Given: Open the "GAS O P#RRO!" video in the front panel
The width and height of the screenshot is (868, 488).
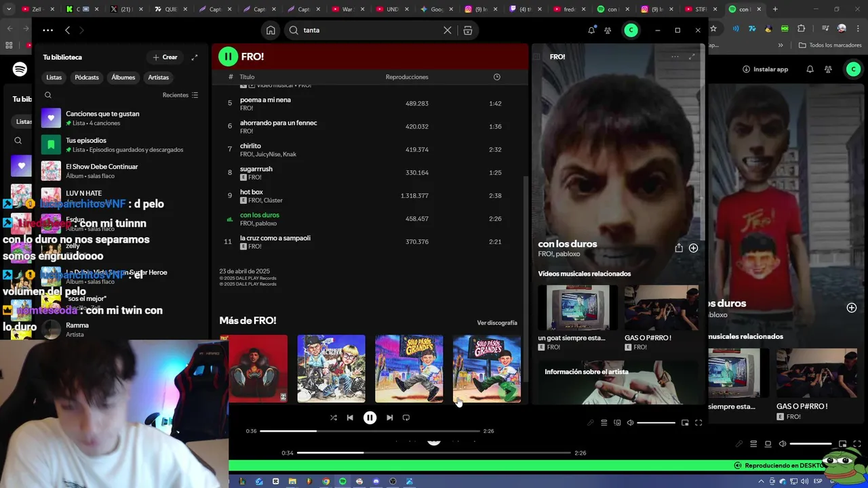Looking at the screenshot, I should [661, 318].
